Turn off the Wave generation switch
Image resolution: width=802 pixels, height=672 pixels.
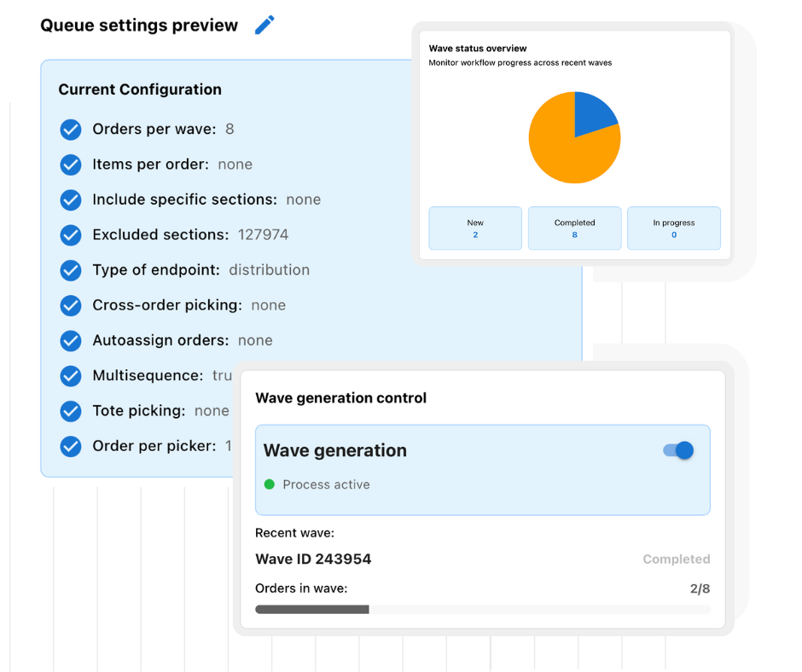coord(679,450)
